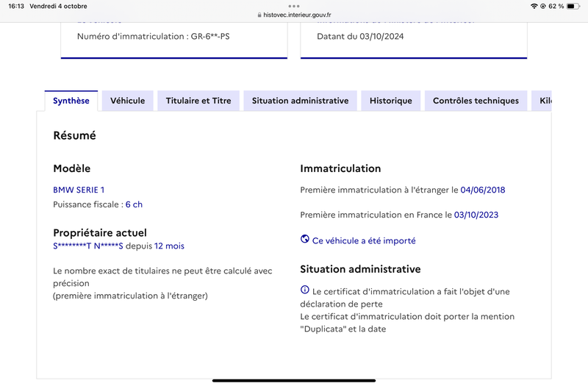
Task: Open the partially visible Kilométrage tab
Action: pyautogui.click(x=542, y=101)
